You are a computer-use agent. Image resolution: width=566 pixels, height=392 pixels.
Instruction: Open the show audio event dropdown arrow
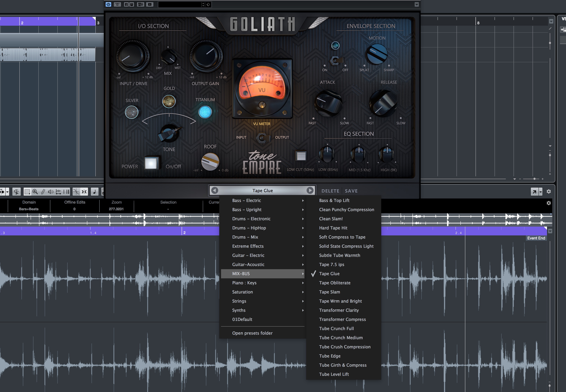pos(7,192)
